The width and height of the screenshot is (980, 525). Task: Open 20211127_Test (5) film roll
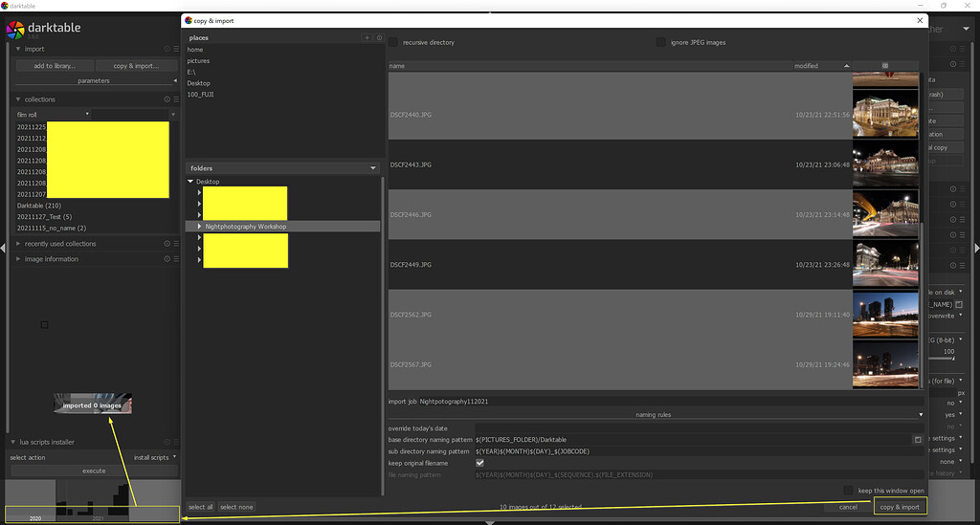[x=44, y=217]
